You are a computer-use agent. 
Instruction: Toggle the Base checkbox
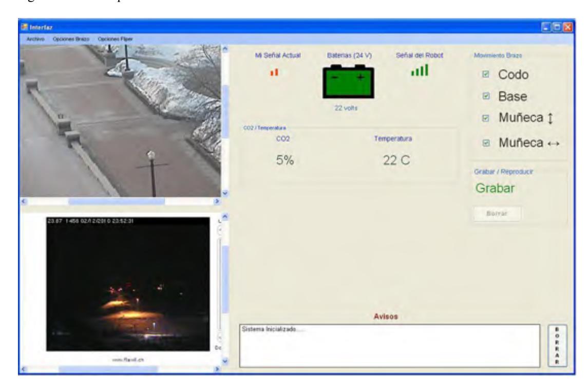[486, 96]
